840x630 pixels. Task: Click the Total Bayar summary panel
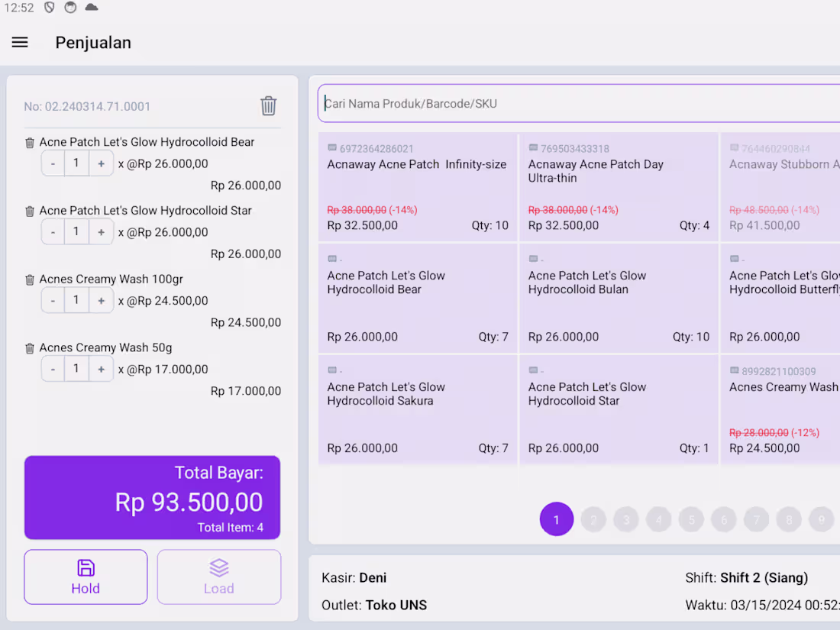tap(152, 497)
